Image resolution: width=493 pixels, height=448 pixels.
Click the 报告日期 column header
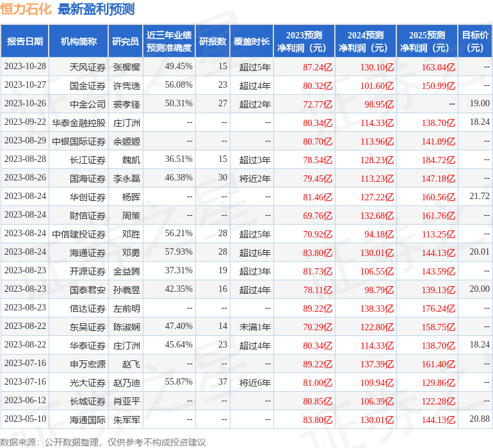click(25, 41)
